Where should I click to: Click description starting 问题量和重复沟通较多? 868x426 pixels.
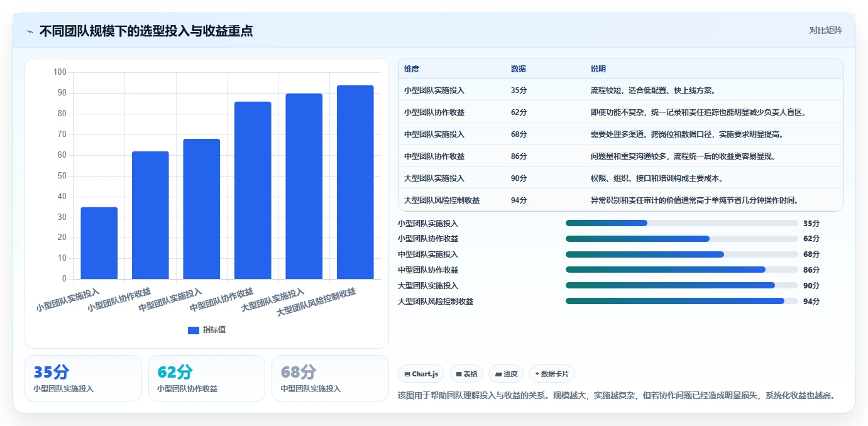pyautogui.click(x=683, y=156)
